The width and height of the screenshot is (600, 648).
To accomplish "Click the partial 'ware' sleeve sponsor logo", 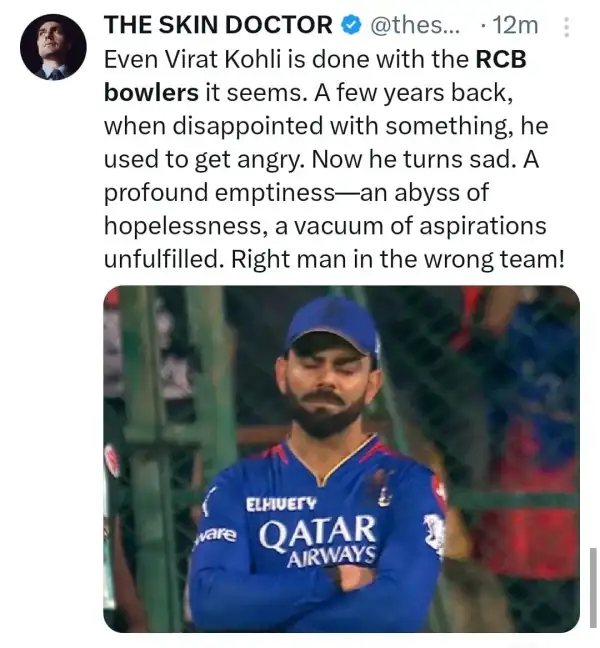I will [x=218, y=536].
